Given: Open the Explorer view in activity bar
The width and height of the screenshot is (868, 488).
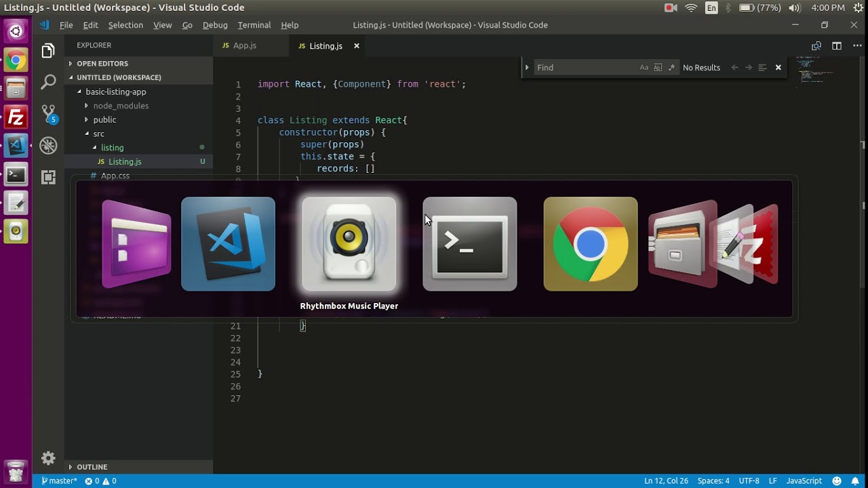Looking at the screenshot, I should tap(48, 51).
